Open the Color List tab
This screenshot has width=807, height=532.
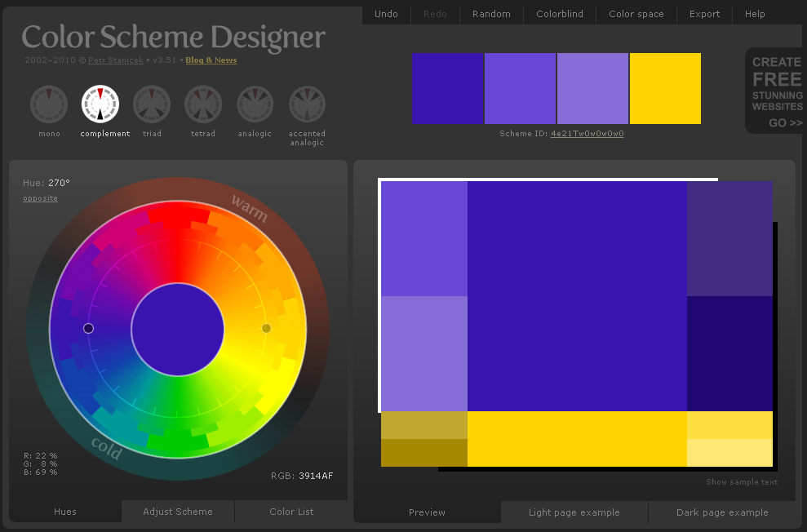coord(291,512)
